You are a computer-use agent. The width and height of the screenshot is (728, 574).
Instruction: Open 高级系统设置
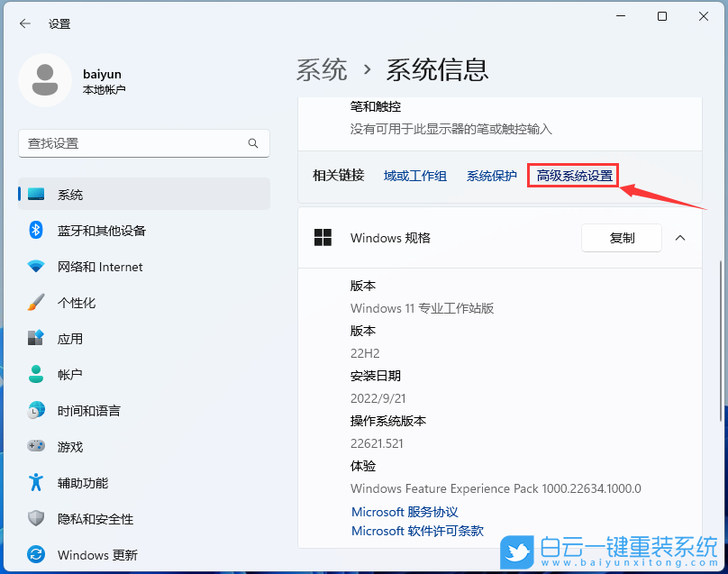point(572,176)
